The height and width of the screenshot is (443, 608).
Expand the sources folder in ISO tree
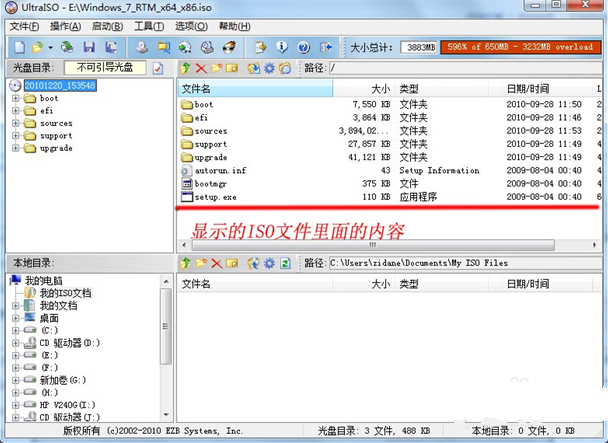16,124
